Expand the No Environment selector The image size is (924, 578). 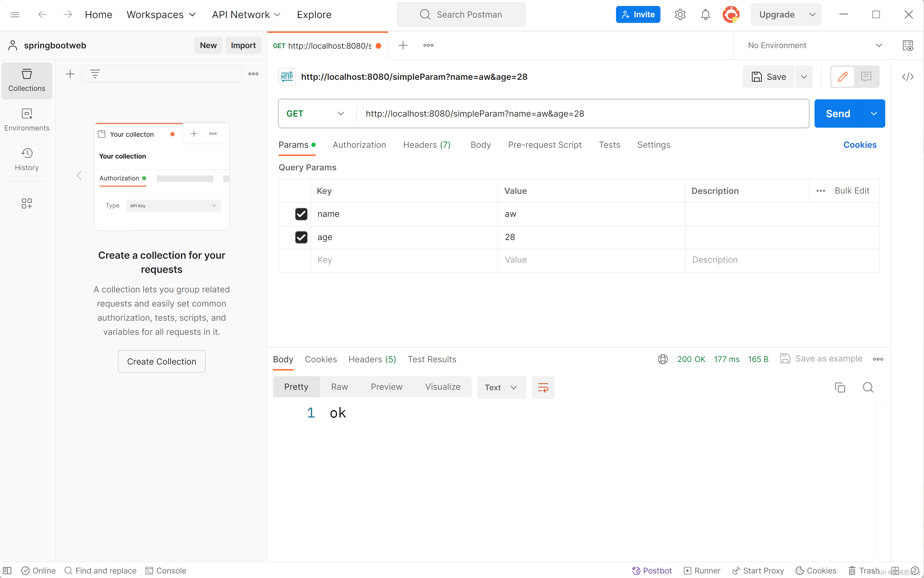click(814, 46)
